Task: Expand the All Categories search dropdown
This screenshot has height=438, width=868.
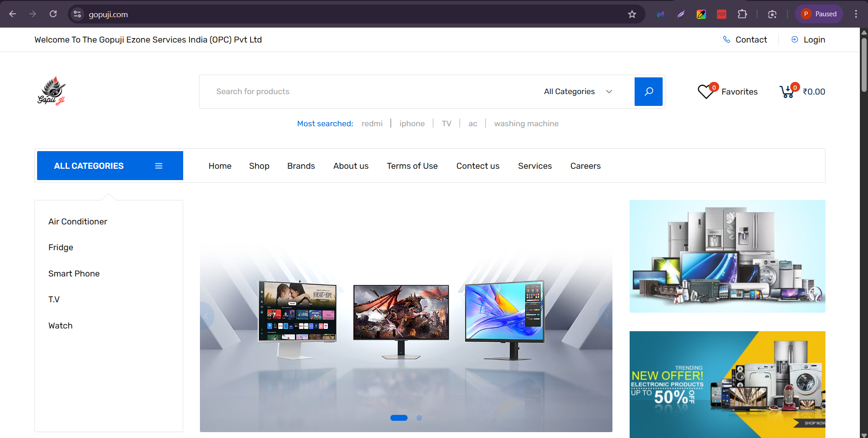Action: click(578, 91)
